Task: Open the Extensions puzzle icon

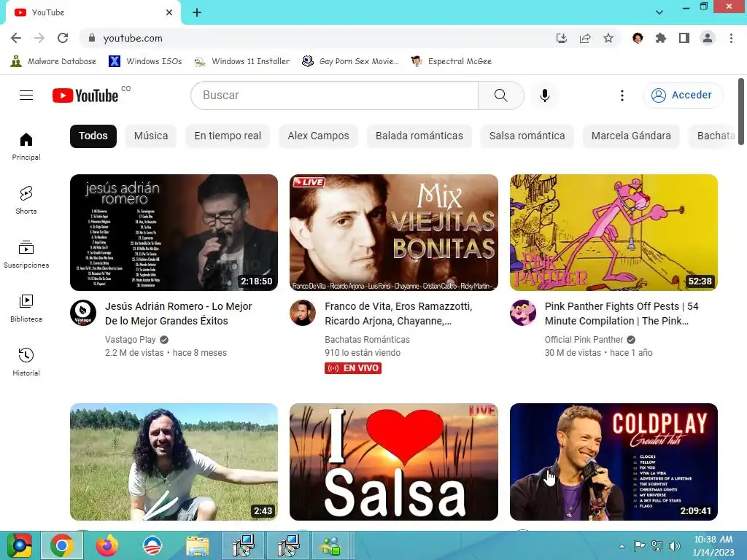Action: [x=661, y=38]
